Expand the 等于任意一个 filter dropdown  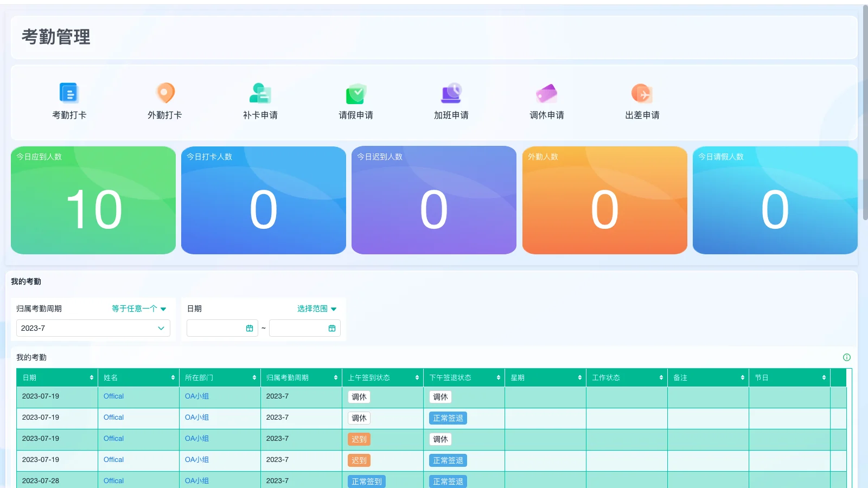(x=138, y=309)
